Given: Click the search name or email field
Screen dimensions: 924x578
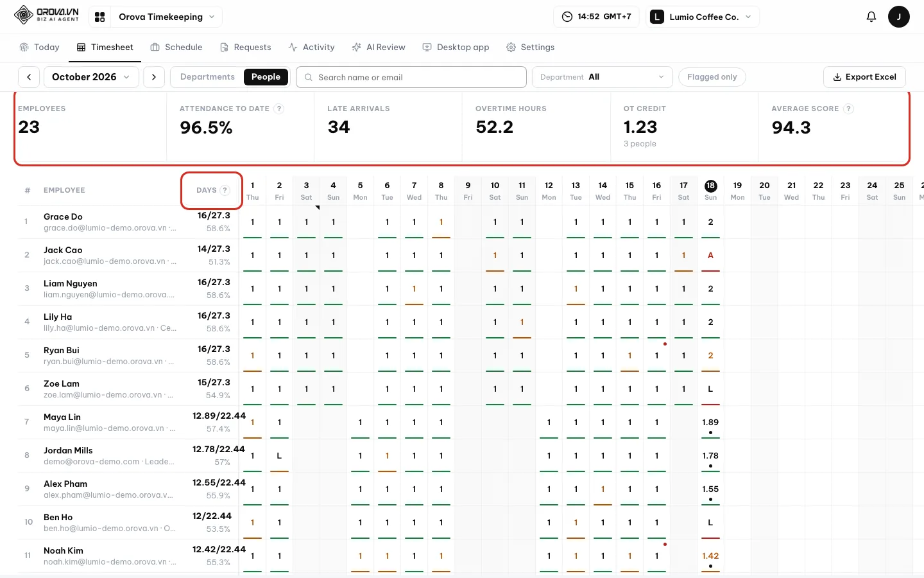Looking at the screenshot, I should click(x=411, y=77).
